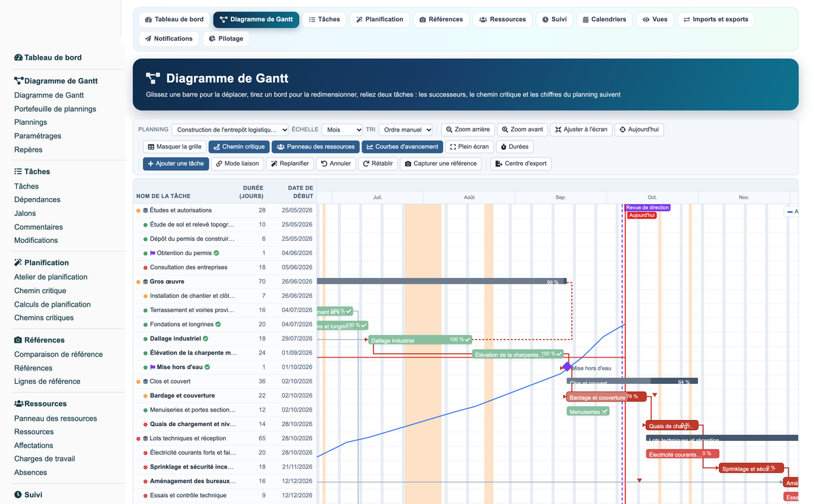The image size is (814, 504).
Task: Select the Sprinklage et sécurité Gantt bar
Action: click(752, 468)
